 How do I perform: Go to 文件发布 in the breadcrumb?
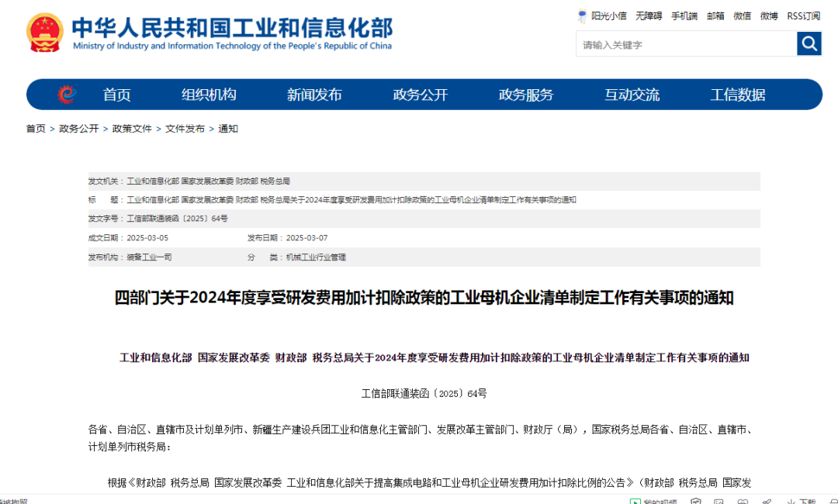tap(185, 129)
